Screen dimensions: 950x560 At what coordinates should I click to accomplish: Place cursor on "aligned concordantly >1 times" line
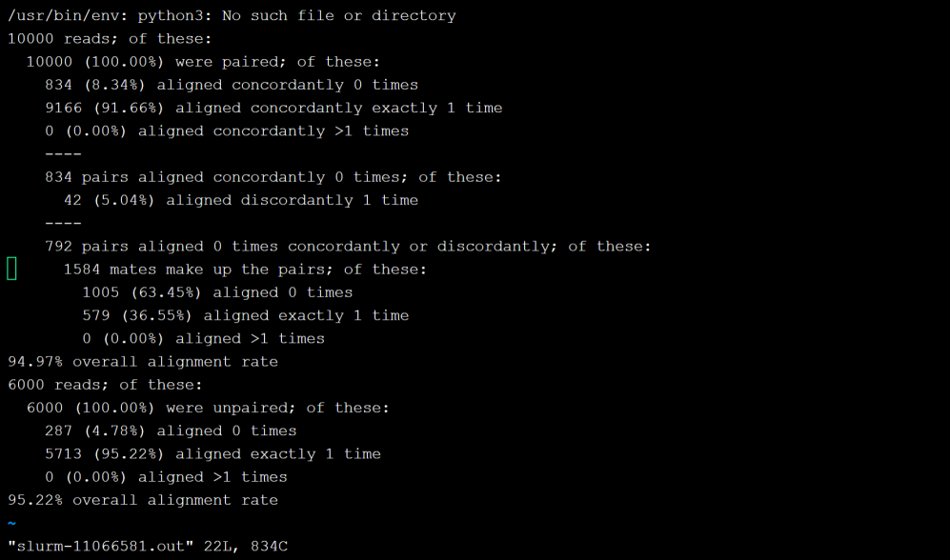(227, 130)
